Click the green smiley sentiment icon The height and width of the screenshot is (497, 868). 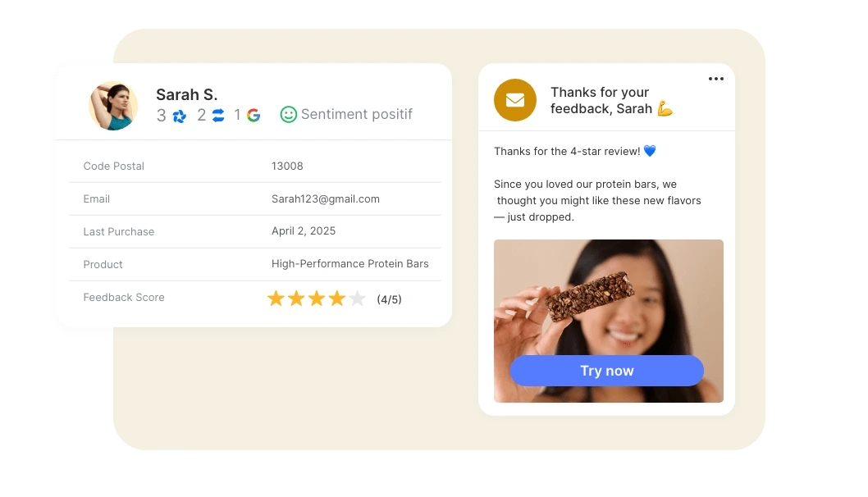coord(289,115)
